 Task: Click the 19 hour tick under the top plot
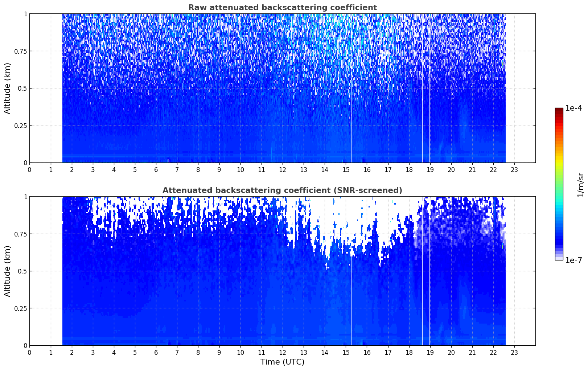click(430, 170)
